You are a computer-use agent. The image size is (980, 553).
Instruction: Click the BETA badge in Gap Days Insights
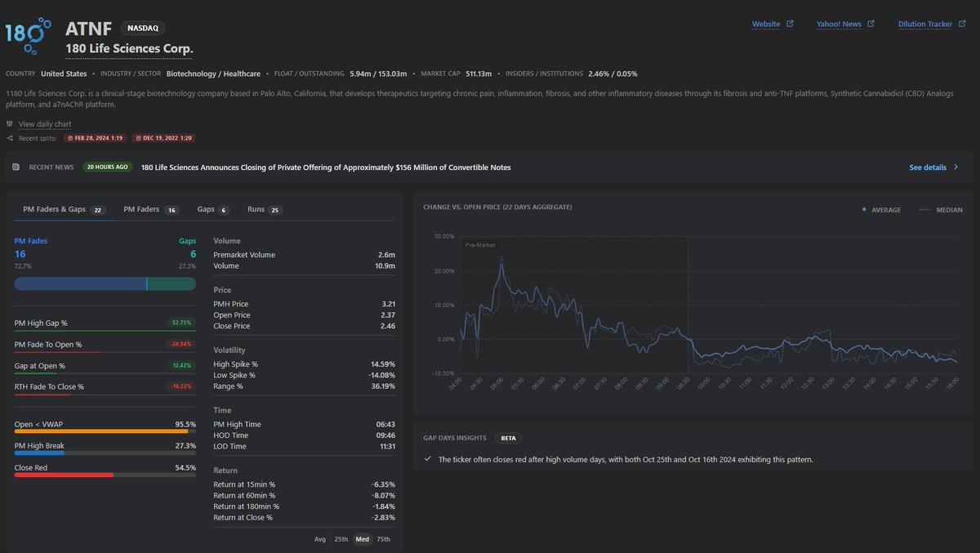click(x=509, y=438)
